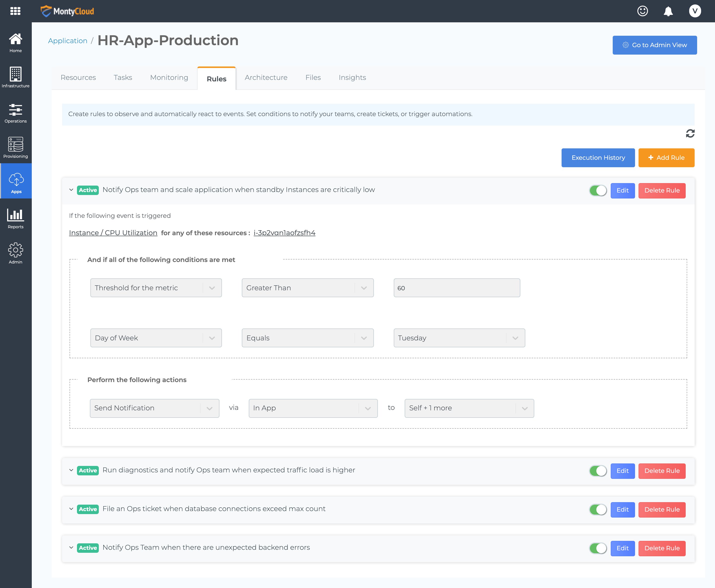Go to Infrastructure in sidebar
Screen dimensions: 715x588
pos(16,78)
